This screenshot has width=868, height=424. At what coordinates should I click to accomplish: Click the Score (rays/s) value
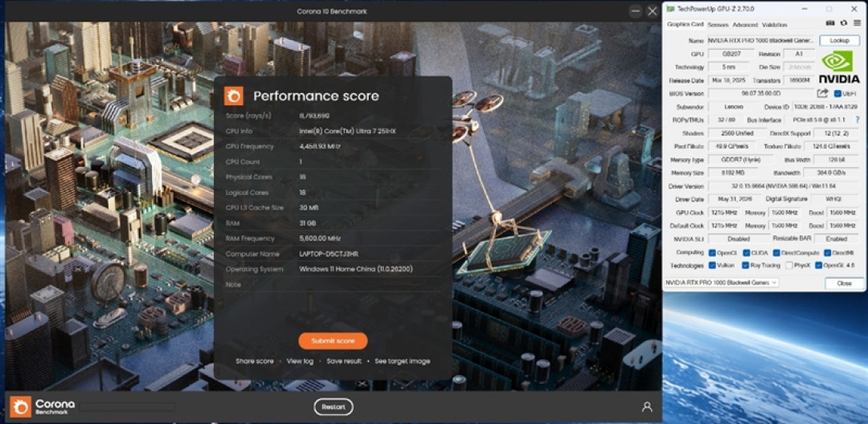[x=314, y=116]
